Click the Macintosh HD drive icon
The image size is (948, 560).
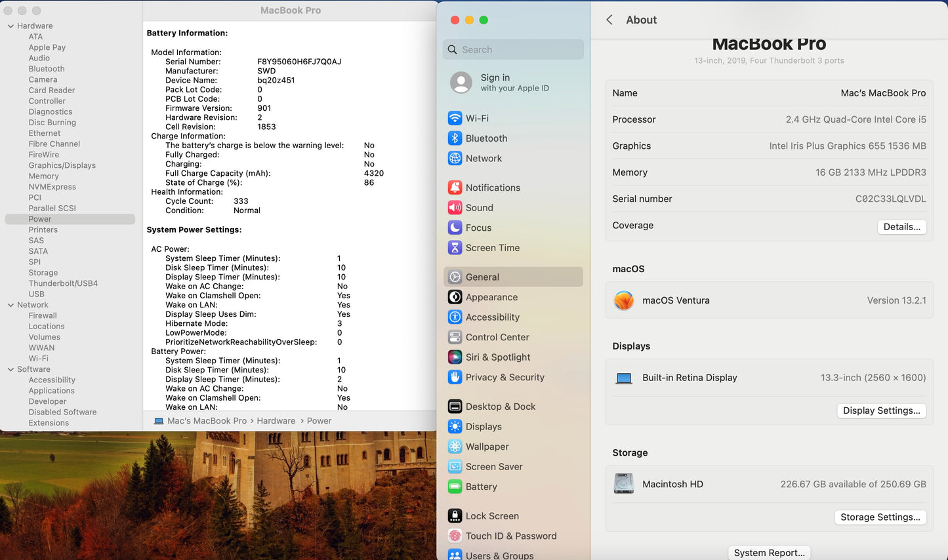click(x=624, y=484)
